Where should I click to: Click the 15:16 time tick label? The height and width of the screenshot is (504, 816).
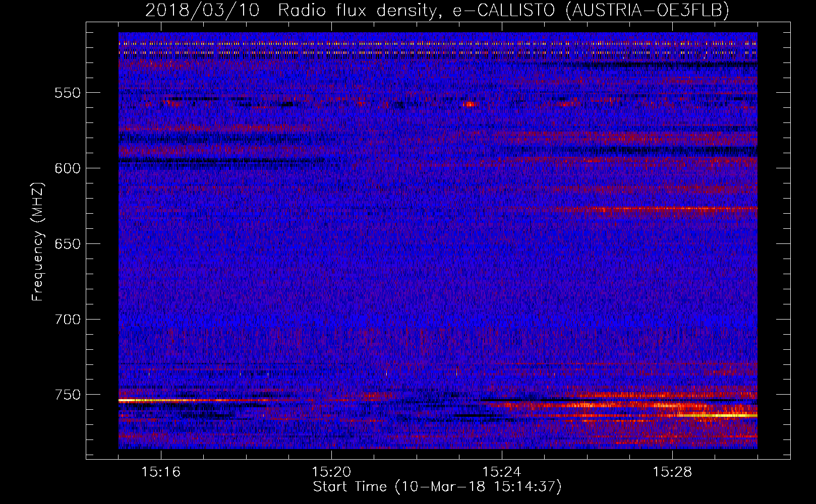tap(161, 472)
